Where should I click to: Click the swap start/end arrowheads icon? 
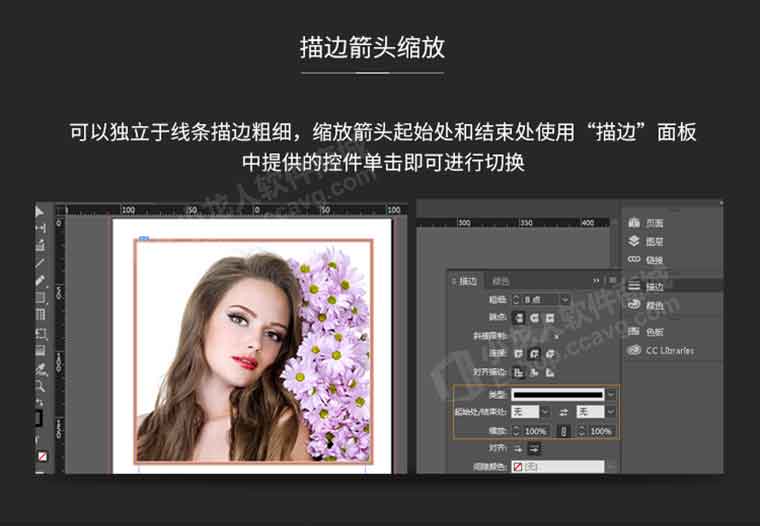click(x=563, y=411)
